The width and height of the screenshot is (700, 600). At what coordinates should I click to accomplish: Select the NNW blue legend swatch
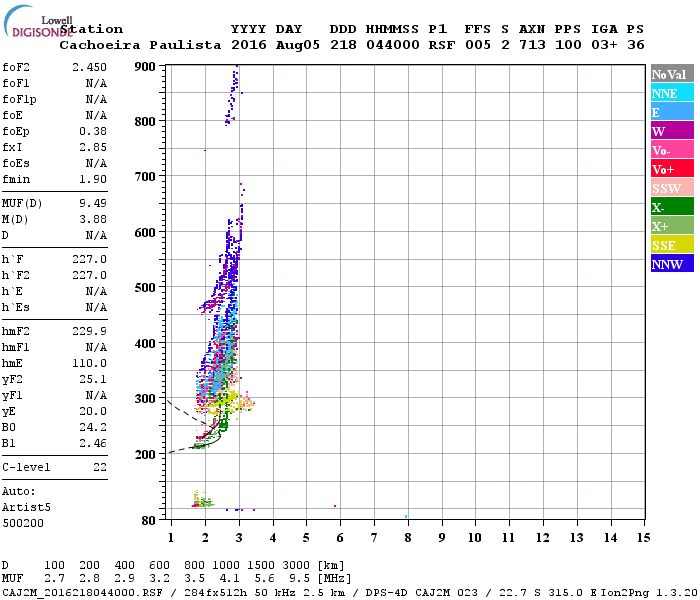672,264
